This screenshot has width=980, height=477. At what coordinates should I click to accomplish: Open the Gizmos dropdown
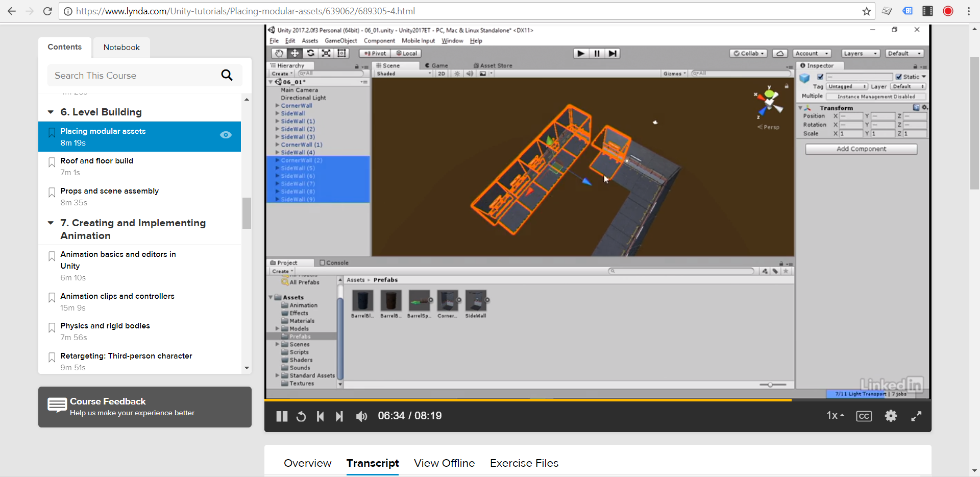(674, 74)
